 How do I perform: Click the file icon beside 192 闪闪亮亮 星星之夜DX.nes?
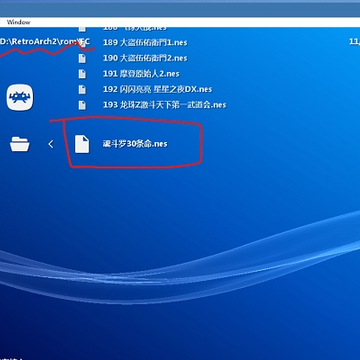pos(82,89)
